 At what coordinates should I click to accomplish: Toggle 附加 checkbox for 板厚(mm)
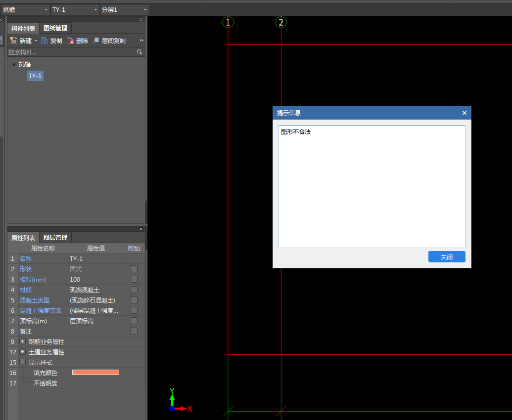tap(134, 279)
